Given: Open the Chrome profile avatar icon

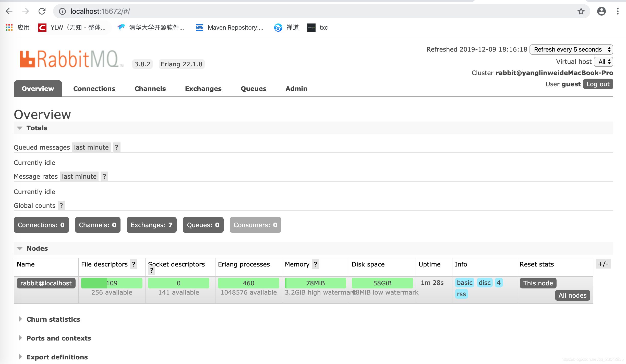Looking at the screenshot, I should click(601, 11).
